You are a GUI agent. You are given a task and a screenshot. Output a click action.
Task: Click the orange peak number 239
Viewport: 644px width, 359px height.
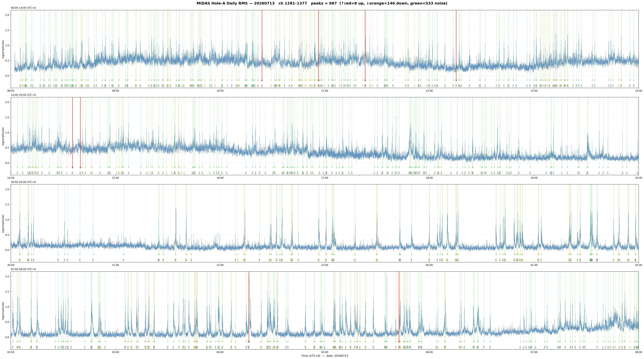pyautogui.click(x=66, y=173)
